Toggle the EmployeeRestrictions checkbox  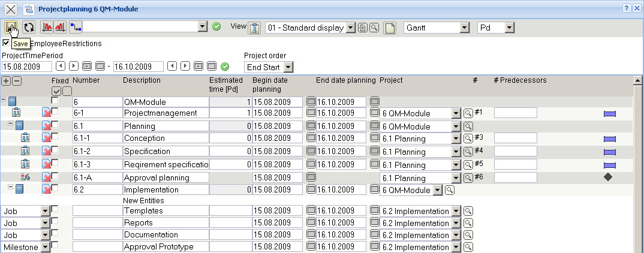coord(6,43)
